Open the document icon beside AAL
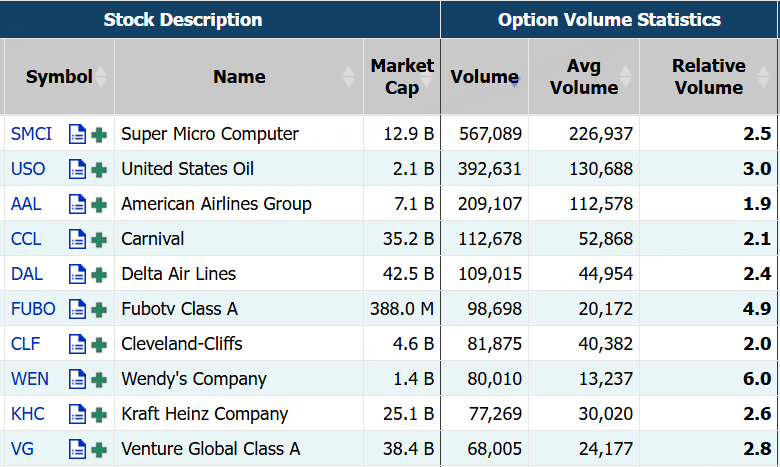Screen dimensions: 780x467 [77, 205]
